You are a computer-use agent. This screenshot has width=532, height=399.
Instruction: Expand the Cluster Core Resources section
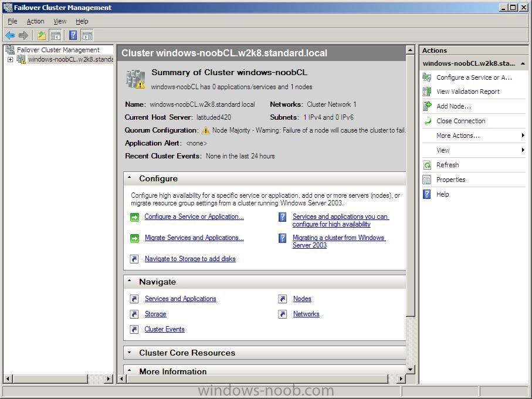click(129, 353)
